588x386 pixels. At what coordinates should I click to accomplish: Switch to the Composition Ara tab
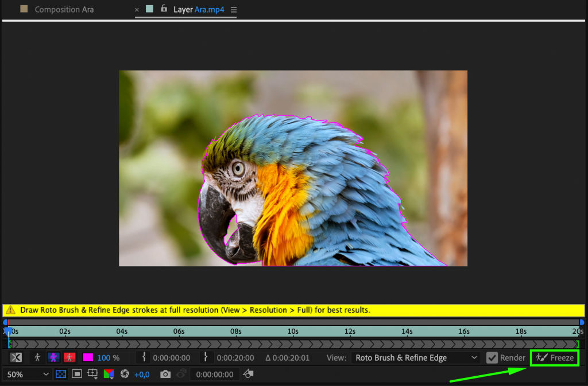(64, 9)
